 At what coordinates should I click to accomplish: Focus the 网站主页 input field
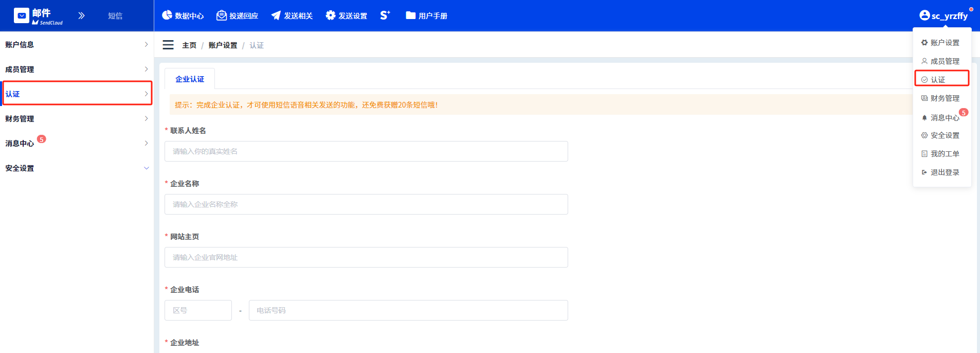[366, 257]
